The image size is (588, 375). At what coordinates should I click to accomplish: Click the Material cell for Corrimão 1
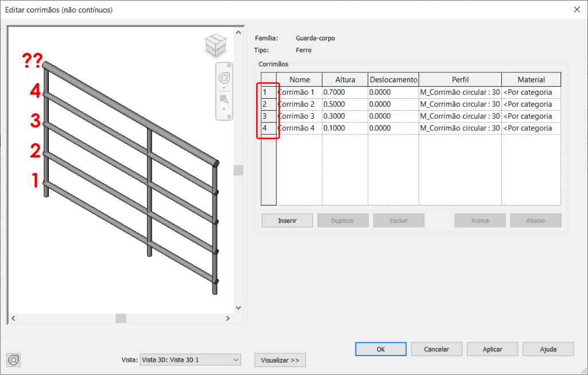point(531,92)
